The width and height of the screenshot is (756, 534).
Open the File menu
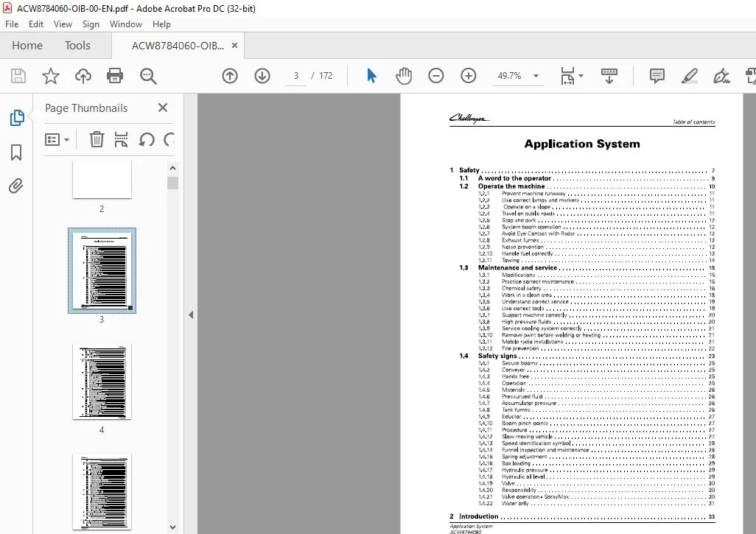click(x=12, y=24)
